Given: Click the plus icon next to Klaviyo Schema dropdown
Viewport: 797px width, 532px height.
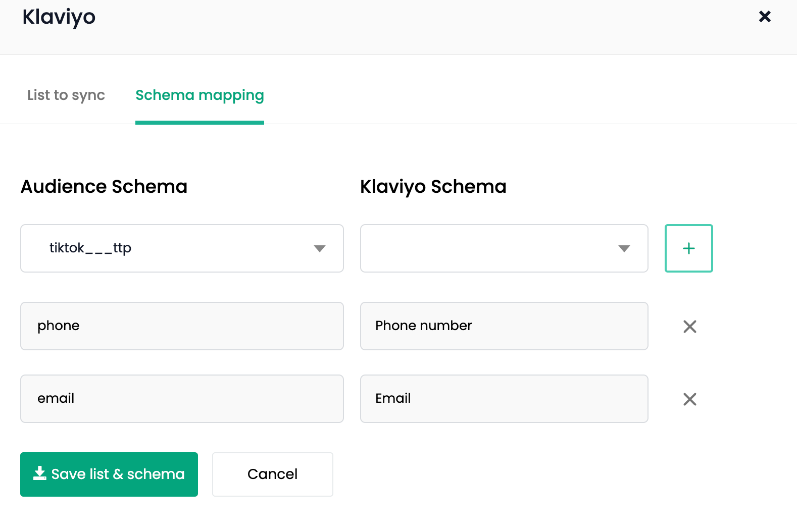Looking at the screenshot, I should (x=688, y=248).
